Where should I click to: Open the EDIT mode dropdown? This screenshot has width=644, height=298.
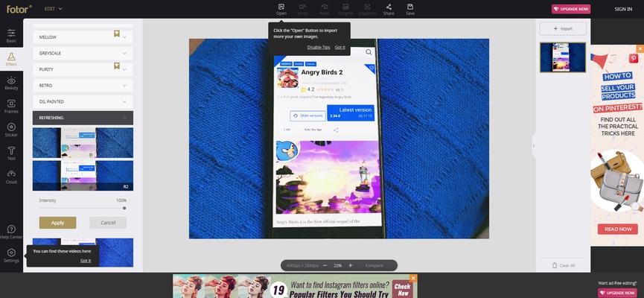point(54,9)
